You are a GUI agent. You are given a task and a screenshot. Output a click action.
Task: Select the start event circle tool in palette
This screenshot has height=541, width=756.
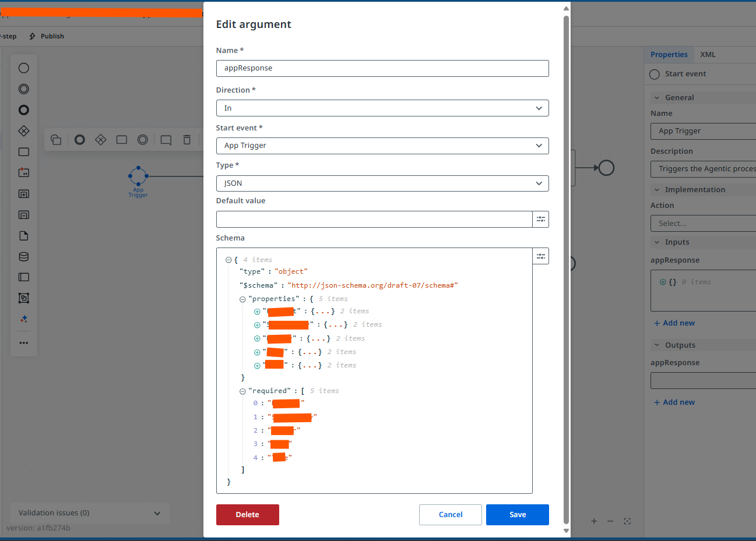(24, 68)
